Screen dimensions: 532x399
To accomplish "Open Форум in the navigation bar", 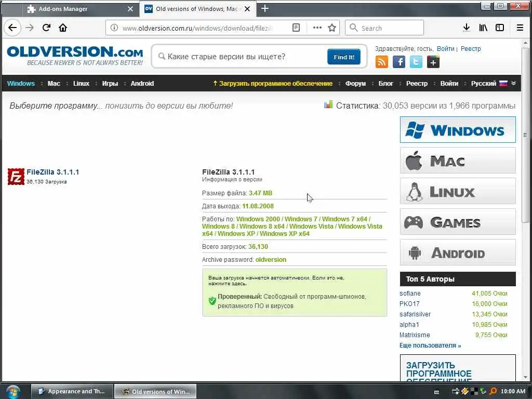I will click(355, 84).
